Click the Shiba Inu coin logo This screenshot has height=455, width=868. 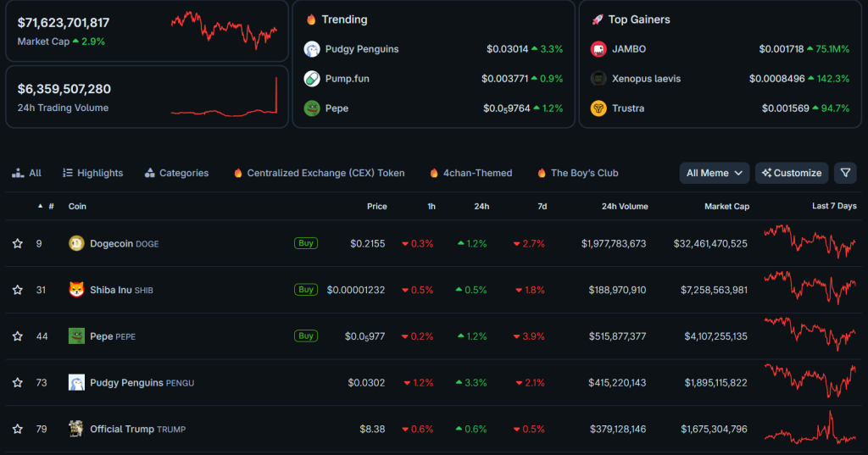coord(77,290)
